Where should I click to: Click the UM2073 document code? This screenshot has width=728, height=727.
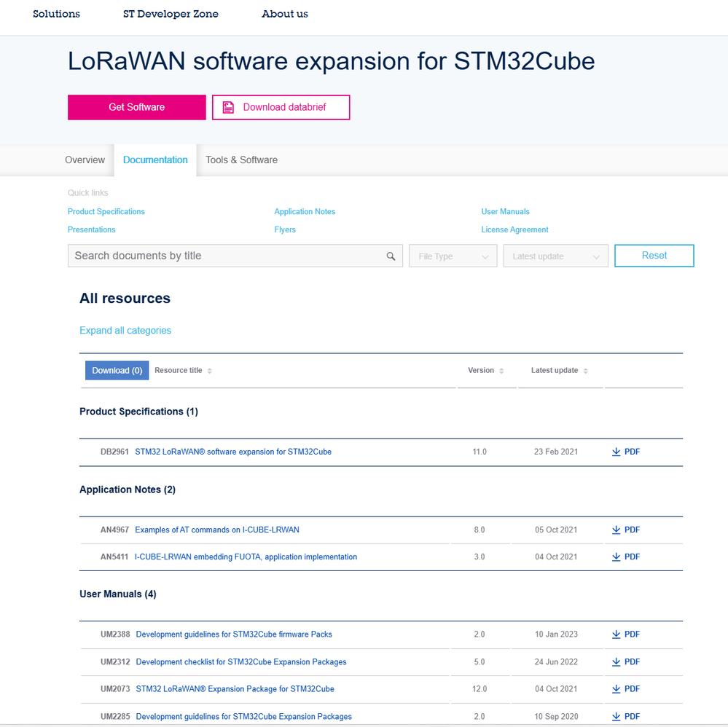coord(115,689)
